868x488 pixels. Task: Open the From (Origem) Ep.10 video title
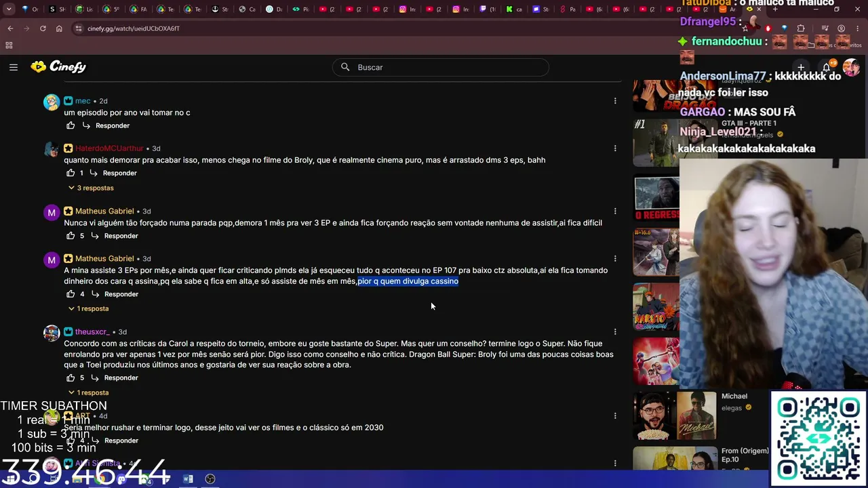pyautogui.click(x=745, y=455)
